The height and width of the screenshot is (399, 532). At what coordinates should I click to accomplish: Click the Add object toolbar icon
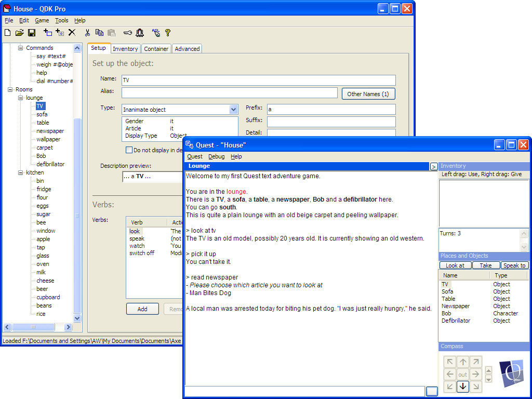[x=60, y=33]
